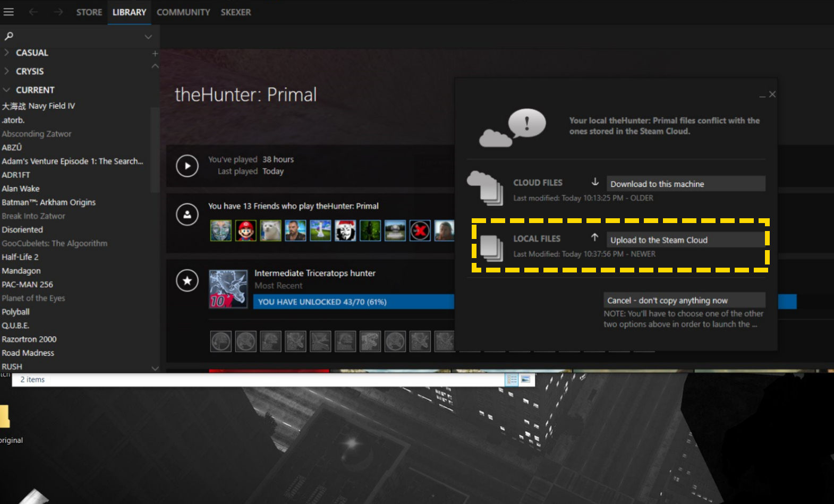
Task: Go back with the left arrow
Action: tap(33, 12)
